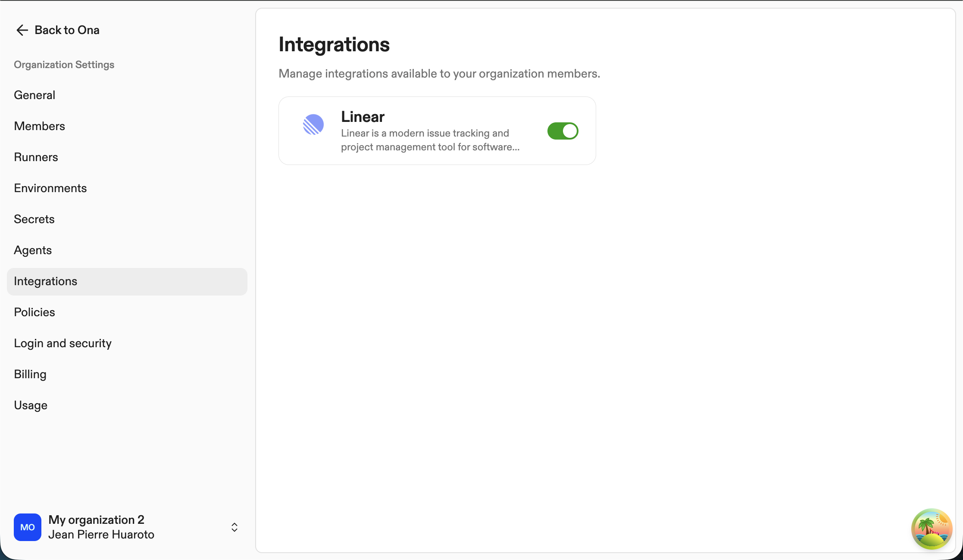Select the Policies settings section

34,312
